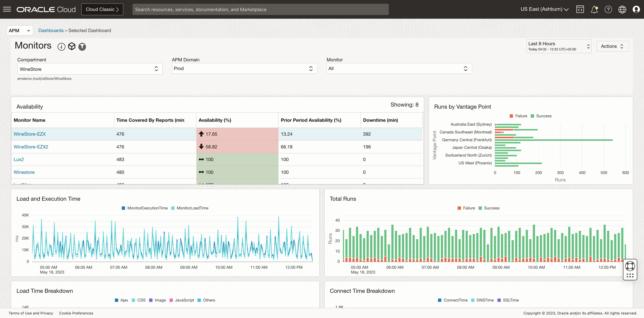Open the Compartment dropdown showing WineStore
Viewport: 644px width, 318px height.
(x=90, y=69)
